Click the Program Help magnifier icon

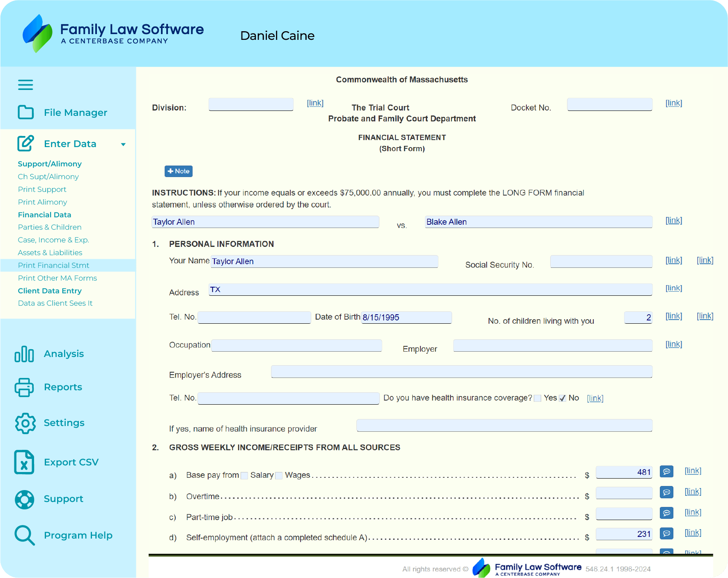coord(24,535)
